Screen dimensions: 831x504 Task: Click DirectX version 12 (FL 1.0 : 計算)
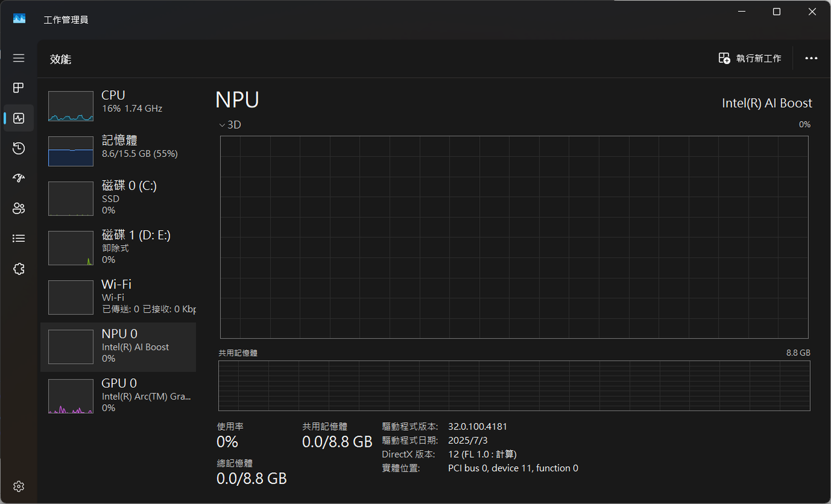pos(482,454)
